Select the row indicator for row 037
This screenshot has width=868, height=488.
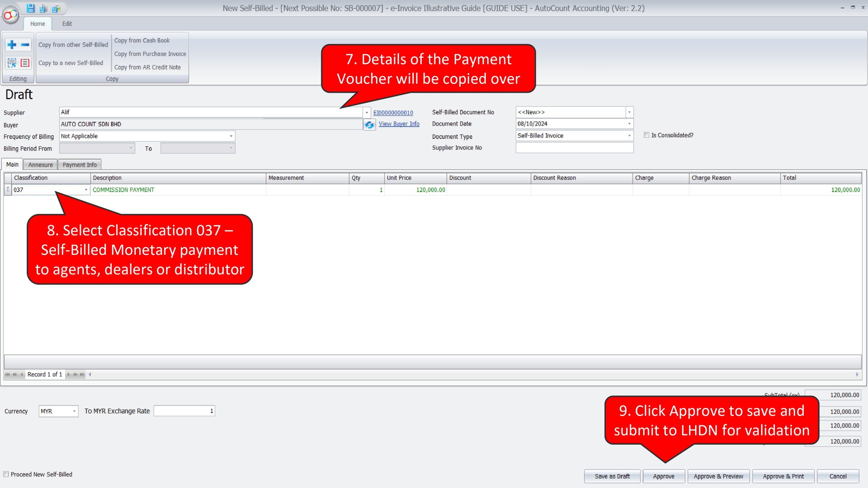click(x=8, y=189)
